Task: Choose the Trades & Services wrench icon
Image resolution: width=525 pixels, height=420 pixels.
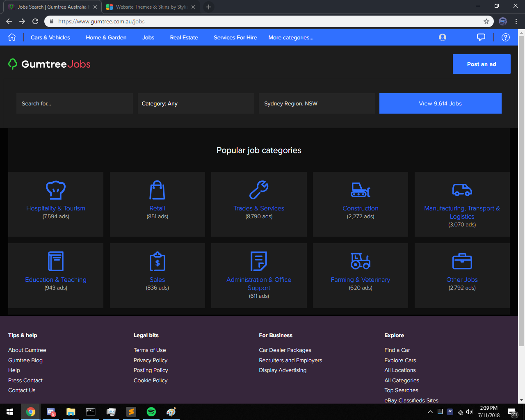Action: [259, 190]
